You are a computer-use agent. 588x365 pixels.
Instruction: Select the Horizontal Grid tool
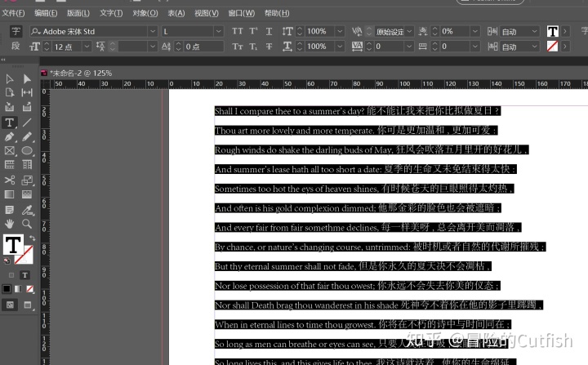tap(9, 165)
